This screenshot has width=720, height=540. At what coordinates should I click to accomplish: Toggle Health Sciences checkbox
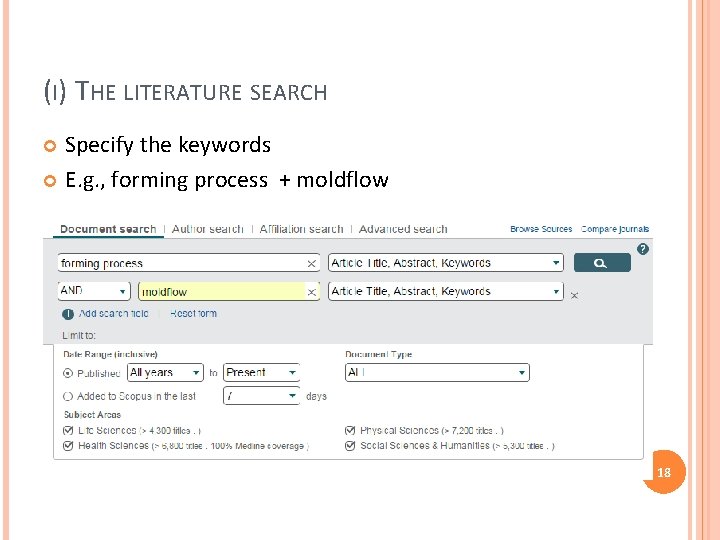click(x=68, y=445)
